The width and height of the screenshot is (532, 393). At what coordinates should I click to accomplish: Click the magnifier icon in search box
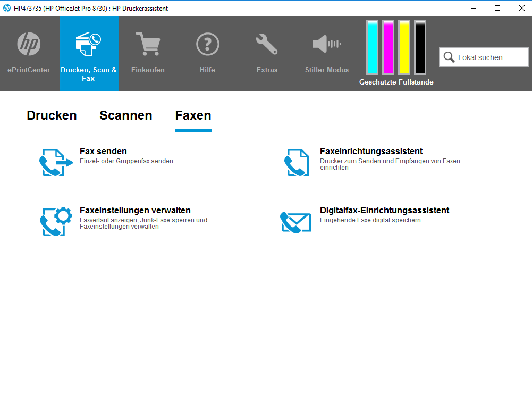tap(449, 57)
